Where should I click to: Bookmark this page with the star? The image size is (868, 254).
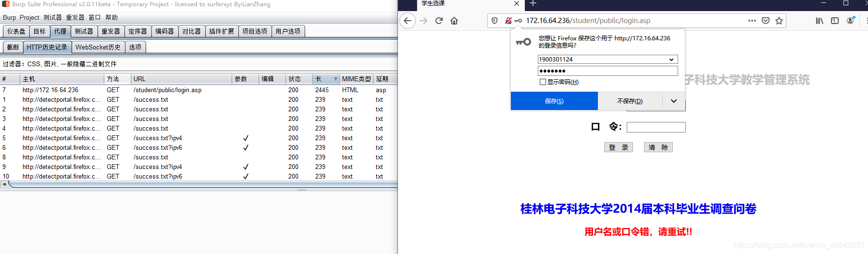pos(779,21)
